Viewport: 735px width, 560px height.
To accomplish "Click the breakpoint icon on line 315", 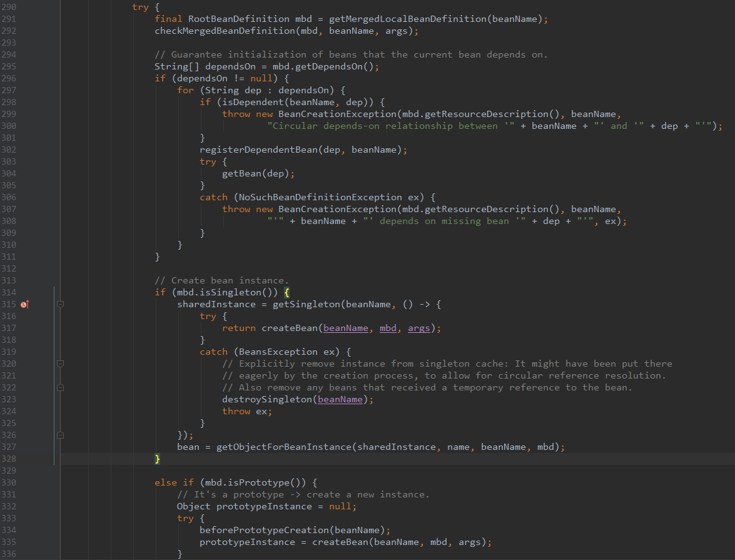I will click(x=25, y=304).
